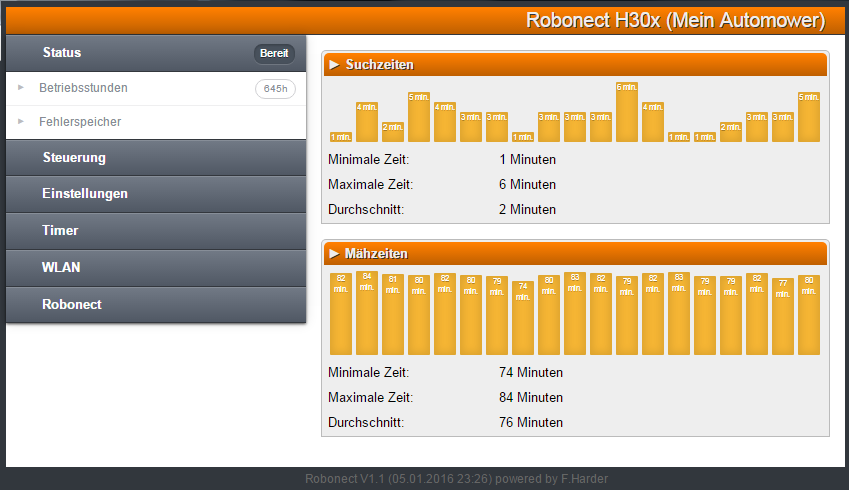Viewport: 849px width, 490px height.
Task: Select the 6 min. search time bar
Action: (x=626, y=112)
